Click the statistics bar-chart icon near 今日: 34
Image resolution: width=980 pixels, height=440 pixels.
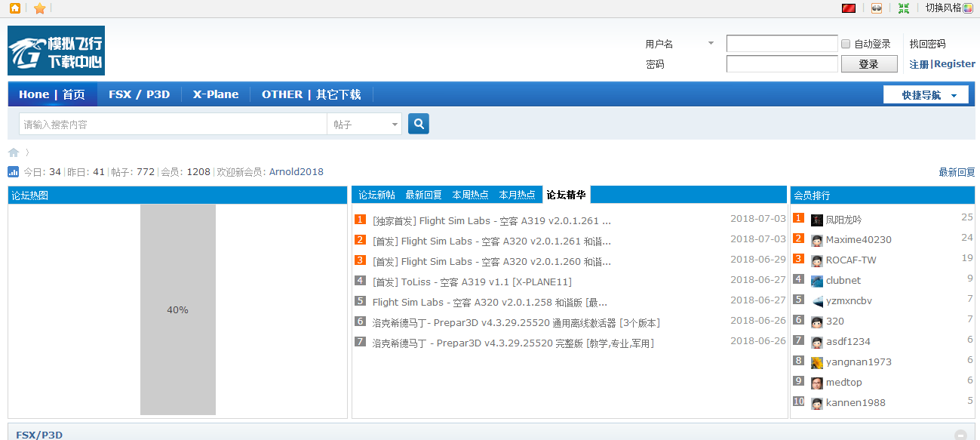point(13,171)
